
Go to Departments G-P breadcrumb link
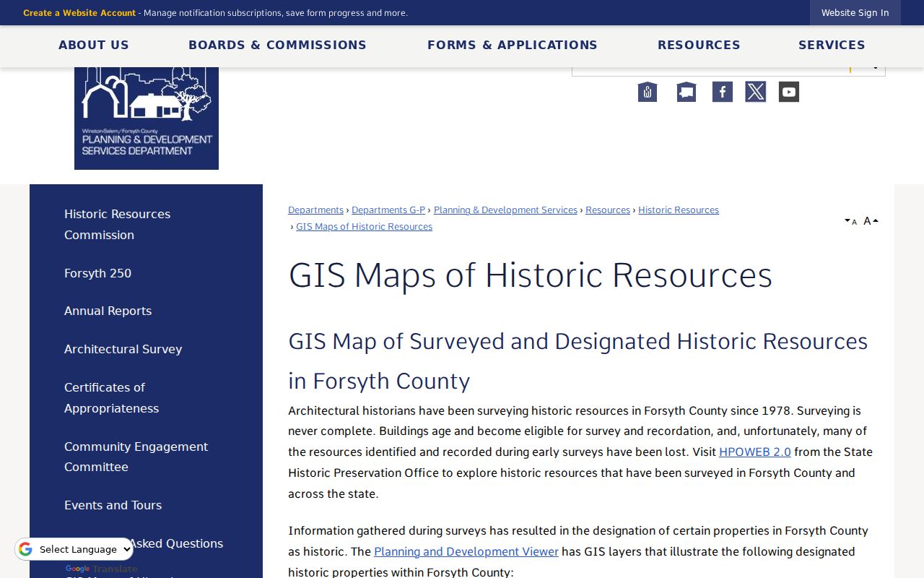pos(388,210)
